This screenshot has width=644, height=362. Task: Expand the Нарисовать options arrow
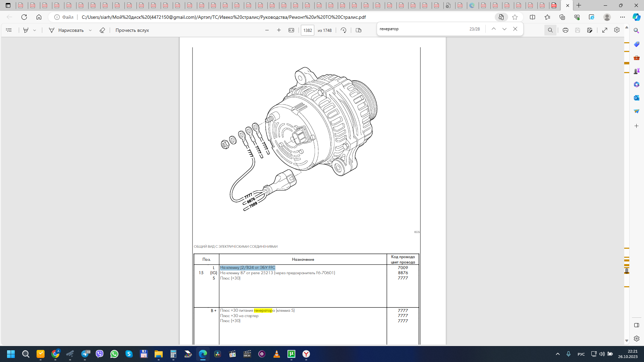[x=90, y=30]
